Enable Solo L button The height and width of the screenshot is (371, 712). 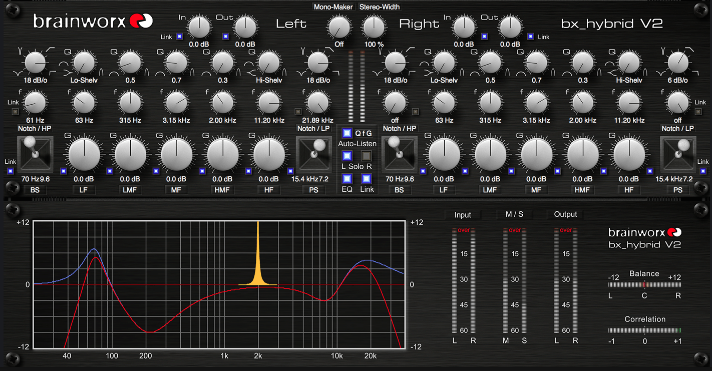[347, 156]
